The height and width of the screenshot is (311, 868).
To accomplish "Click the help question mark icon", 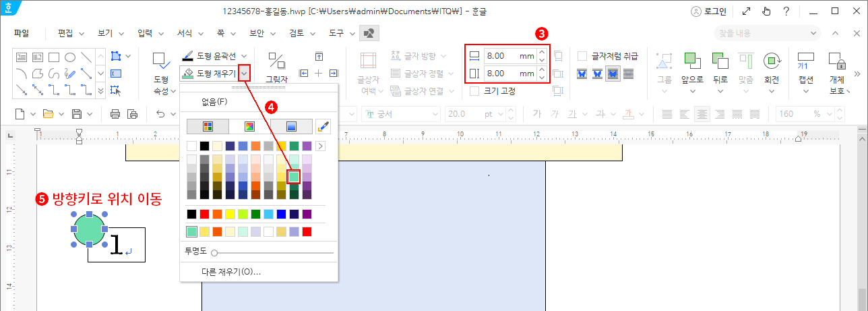I will pyautogui.click(x=786, y=11).
